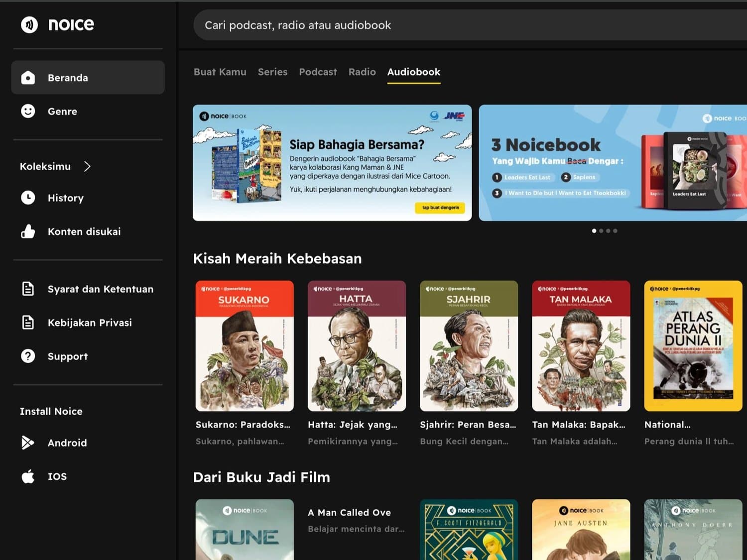Focus the podcast search field
Screen dimensions: 747x560
point(470,25)
